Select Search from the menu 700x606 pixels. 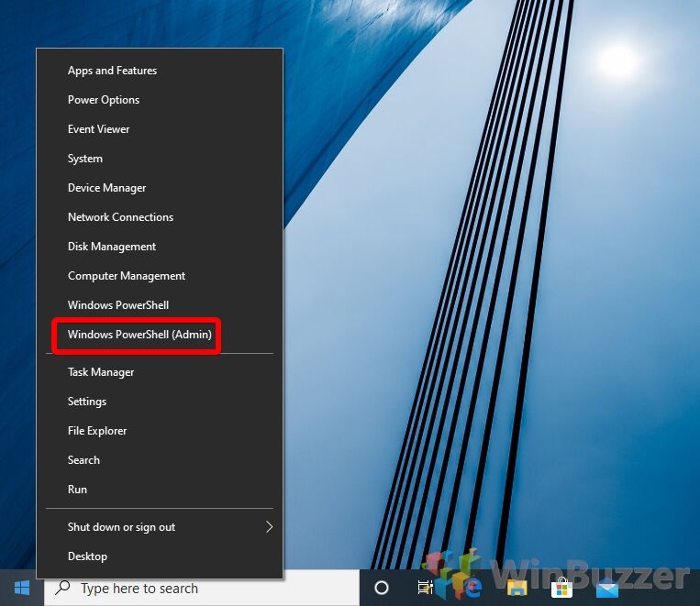point(160,460)
